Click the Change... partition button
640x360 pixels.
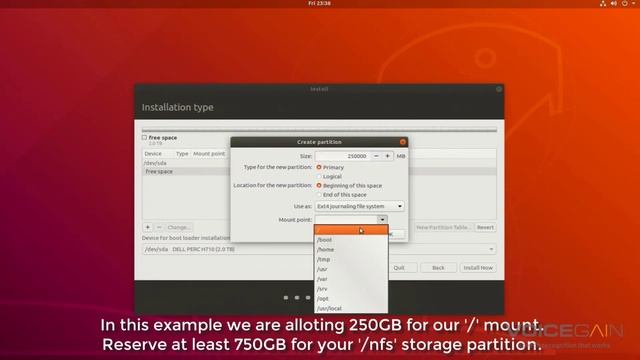pos(179,227)
